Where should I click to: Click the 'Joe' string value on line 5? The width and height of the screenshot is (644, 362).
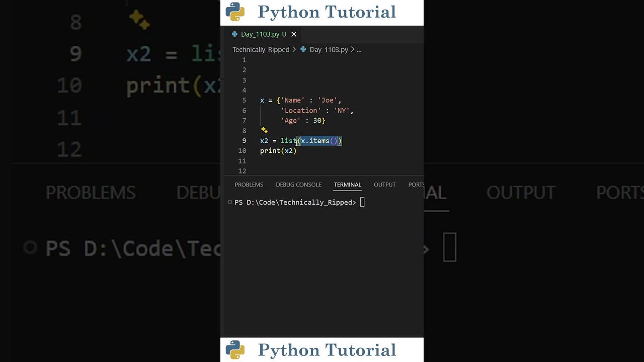(x=328, y=101)
